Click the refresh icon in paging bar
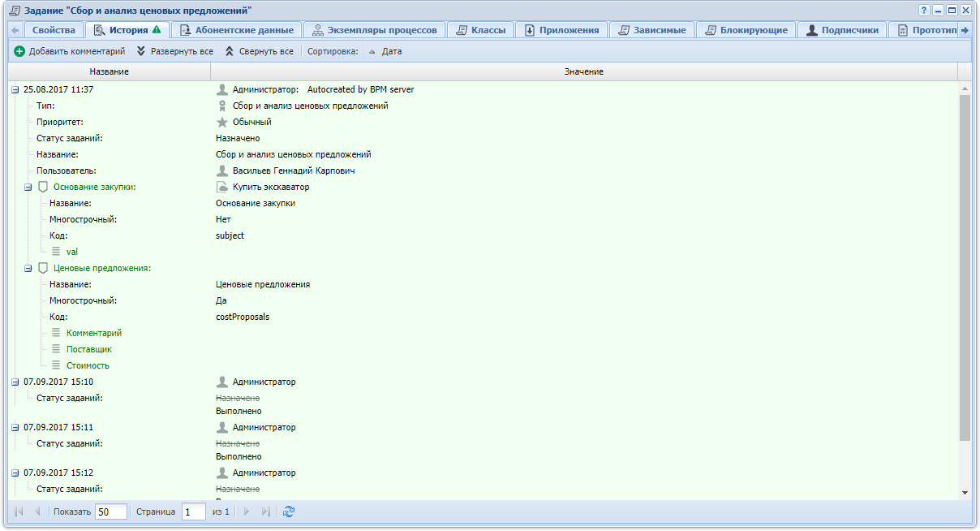Image resolution: width=980 pixels, height=531 pixels. click(289, 512)
